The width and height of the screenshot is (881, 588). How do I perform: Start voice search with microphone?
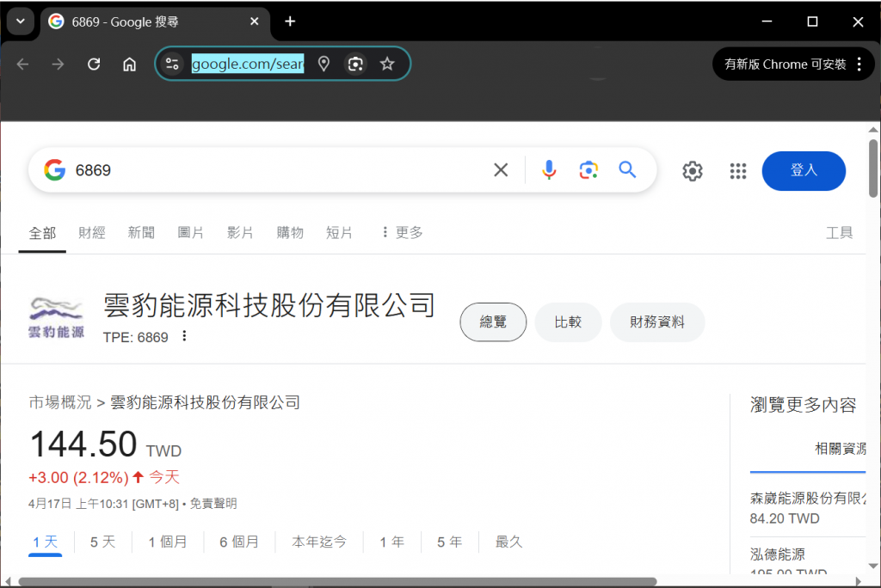549,170
